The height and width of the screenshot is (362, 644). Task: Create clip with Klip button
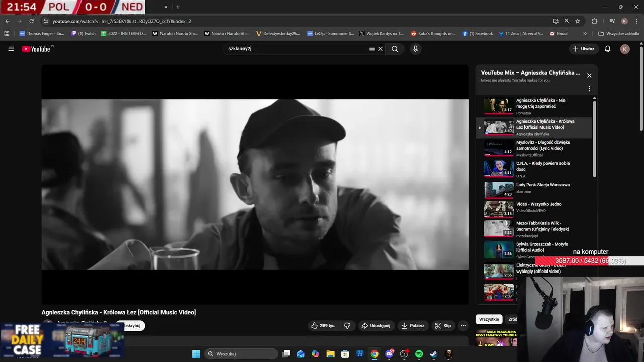pyautogui.click(x=443, y=326)
